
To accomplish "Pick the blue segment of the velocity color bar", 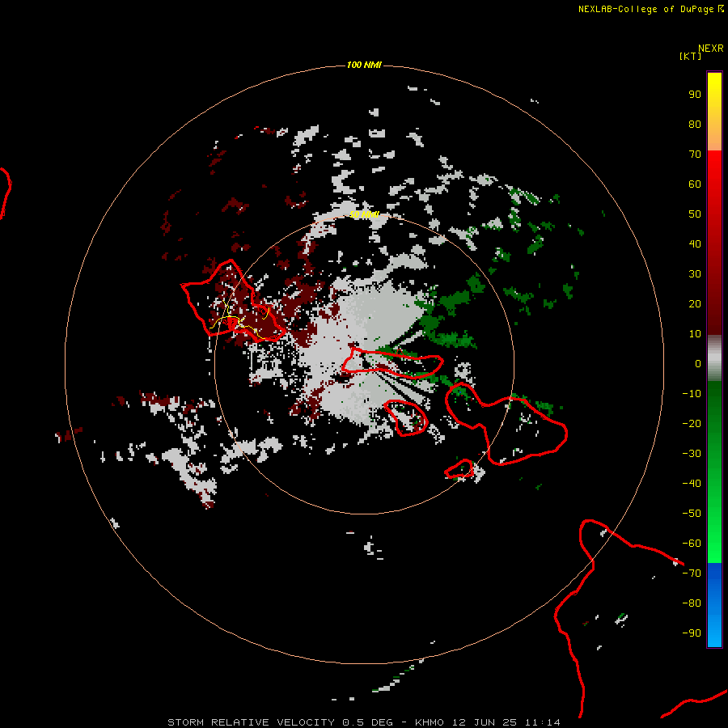I will (x=714, y=605).
